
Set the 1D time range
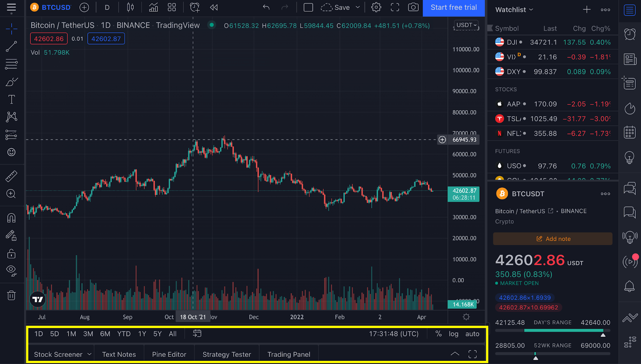coord(38,334)
